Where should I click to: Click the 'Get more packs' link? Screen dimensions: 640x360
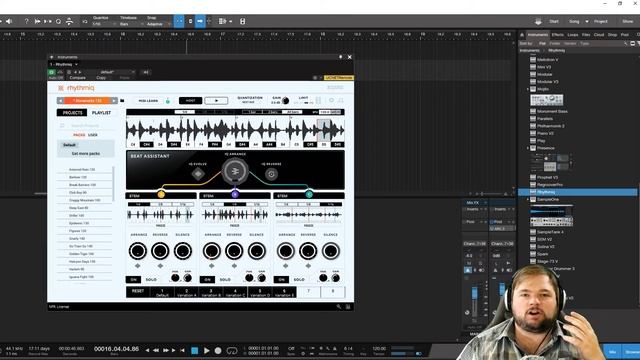(x=86, y=153)
